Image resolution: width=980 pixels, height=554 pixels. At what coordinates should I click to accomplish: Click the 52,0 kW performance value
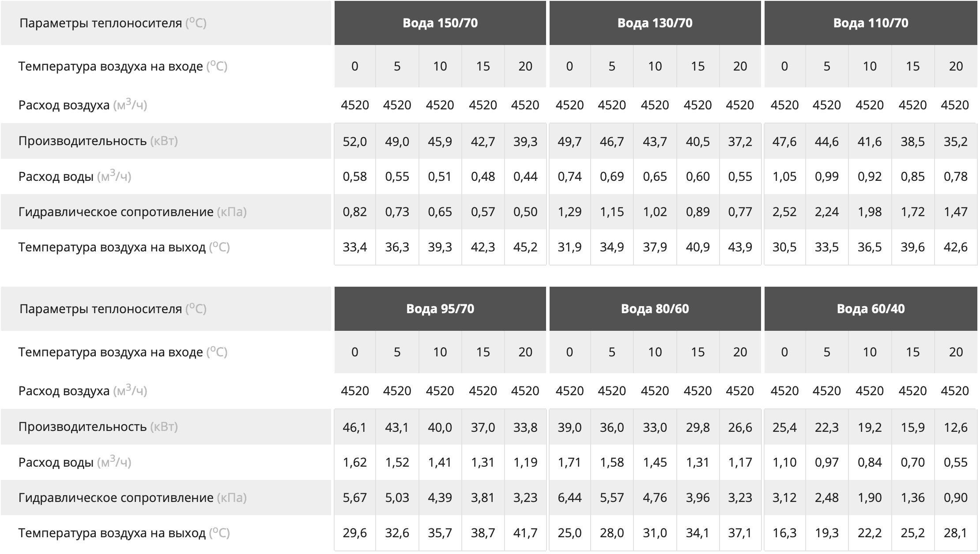355,142
